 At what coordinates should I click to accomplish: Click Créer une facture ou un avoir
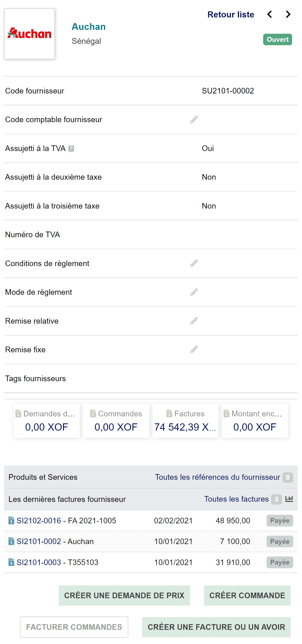pyautogui.click(x=216, y=627)
